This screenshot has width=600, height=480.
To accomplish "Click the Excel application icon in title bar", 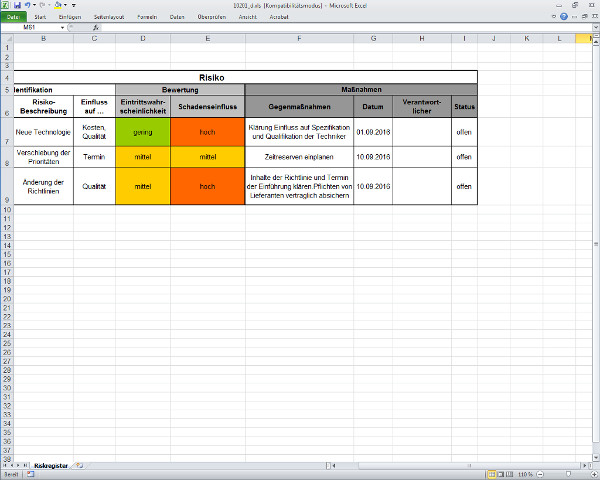I will pyautogui.click(x=6, y=5).
